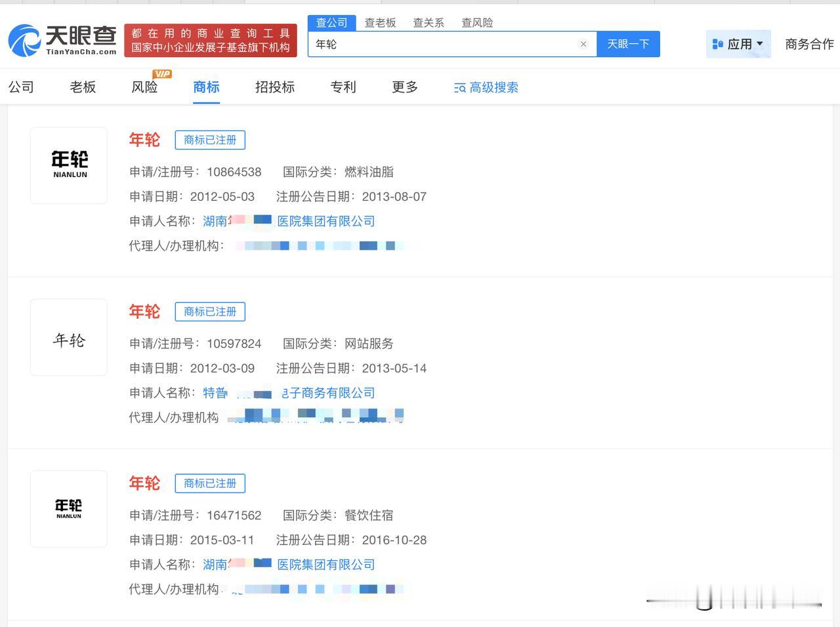840x627 pixels.
Task: Click the announcement date 2013-08-07
Action: (394, 197)
